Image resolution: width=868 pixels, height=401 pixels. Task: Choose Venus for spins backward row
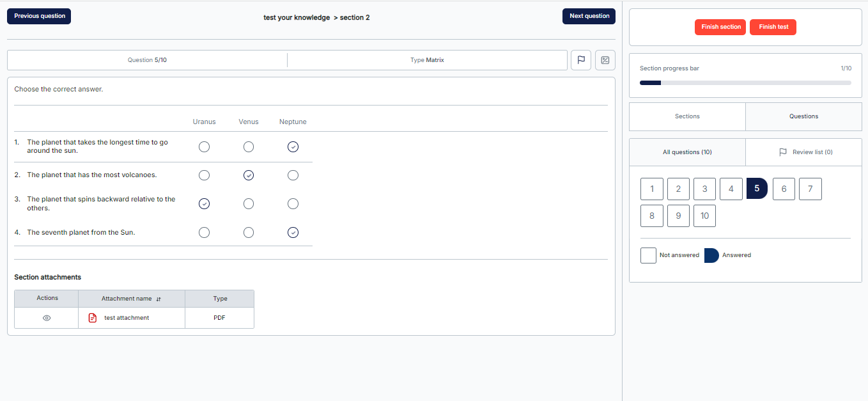249,204
